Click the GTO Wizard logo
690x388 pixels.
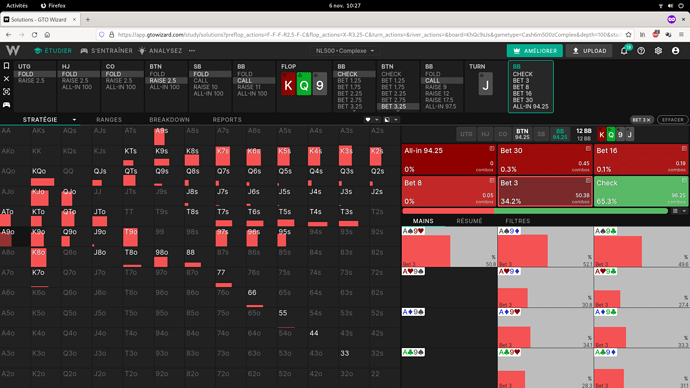[13, 51]
